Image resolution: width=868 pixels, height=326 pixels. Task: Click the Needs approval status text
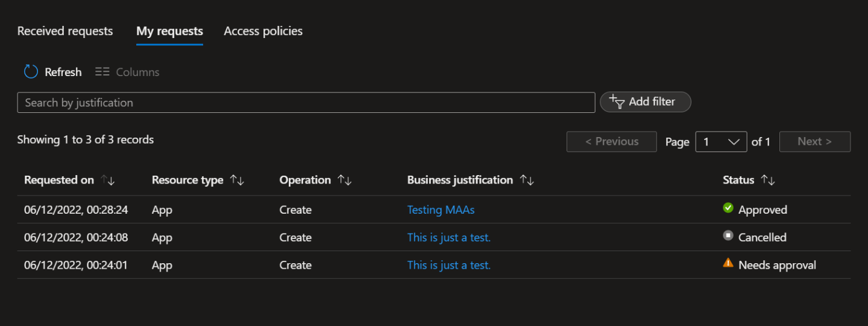pyautogui.click(x=777, y=265)
